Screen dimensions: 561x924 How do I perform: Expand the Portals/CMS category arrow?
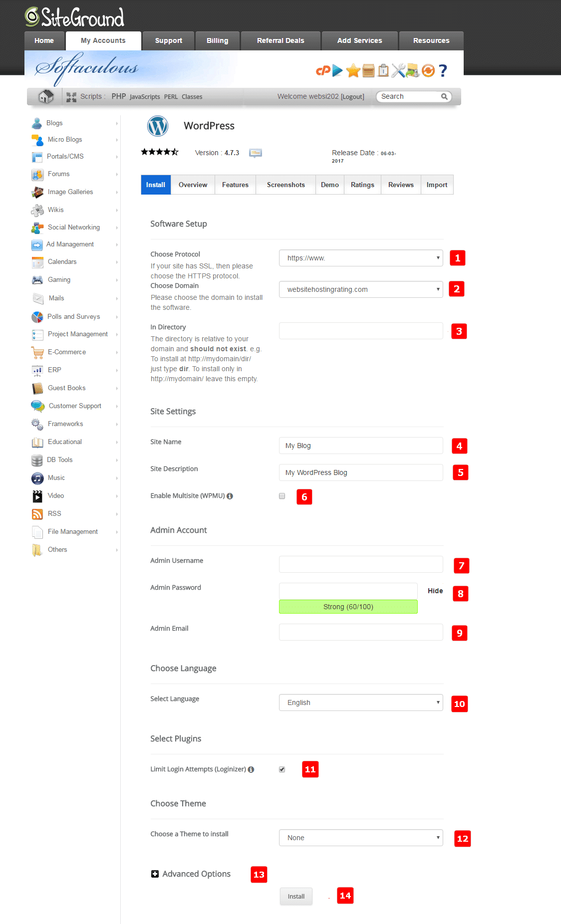(117, 157)
